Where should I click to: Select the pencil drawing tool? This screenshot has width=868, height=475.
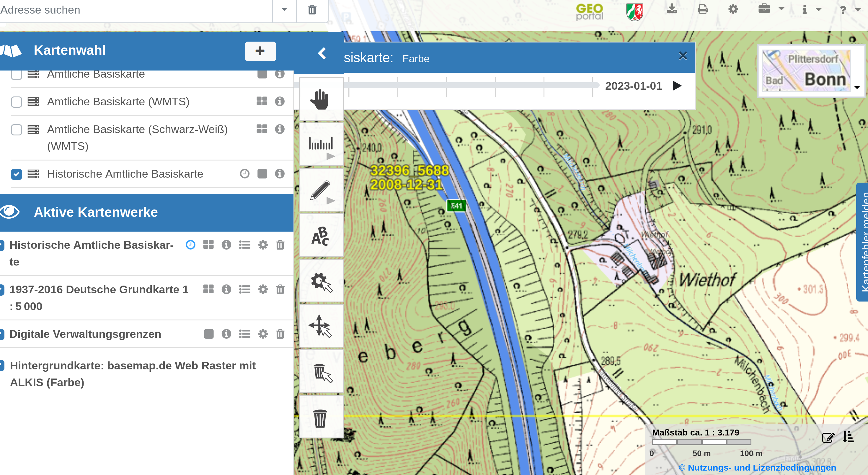click(321, 189)
